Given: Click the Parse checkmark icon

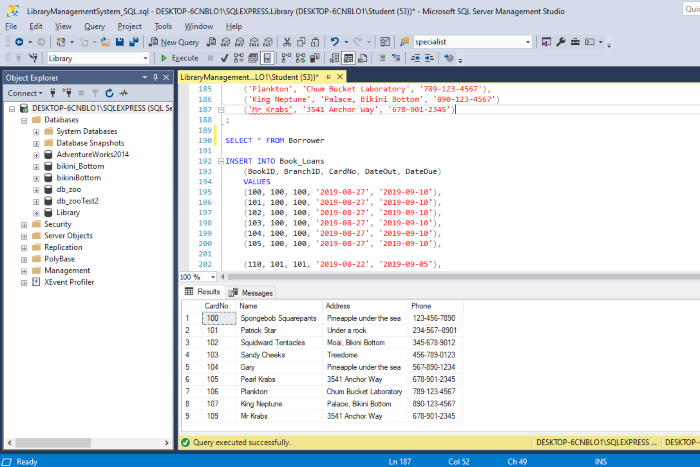Looking at the screenshot, I should click(x=225, y=58).
